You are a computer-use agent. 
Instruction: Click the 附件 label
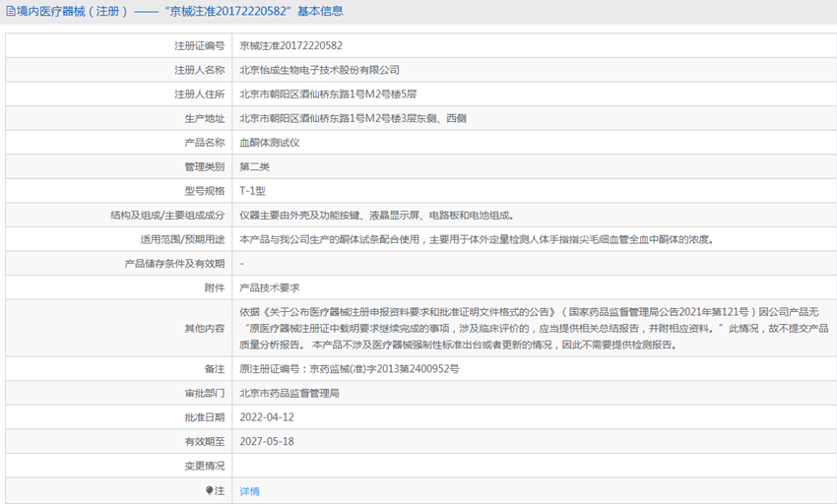[215, 287]
